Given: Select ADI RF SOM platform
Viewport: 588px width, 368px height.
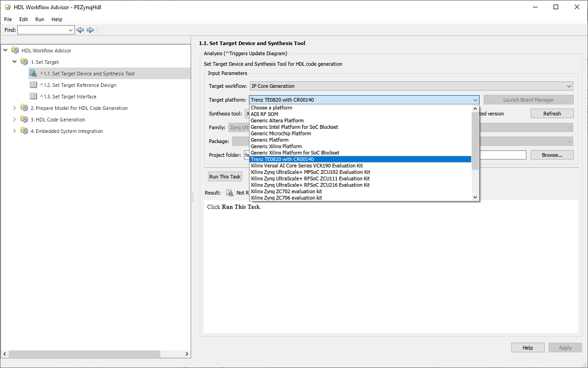Looking at the screenshot, I should click(360, 114).
